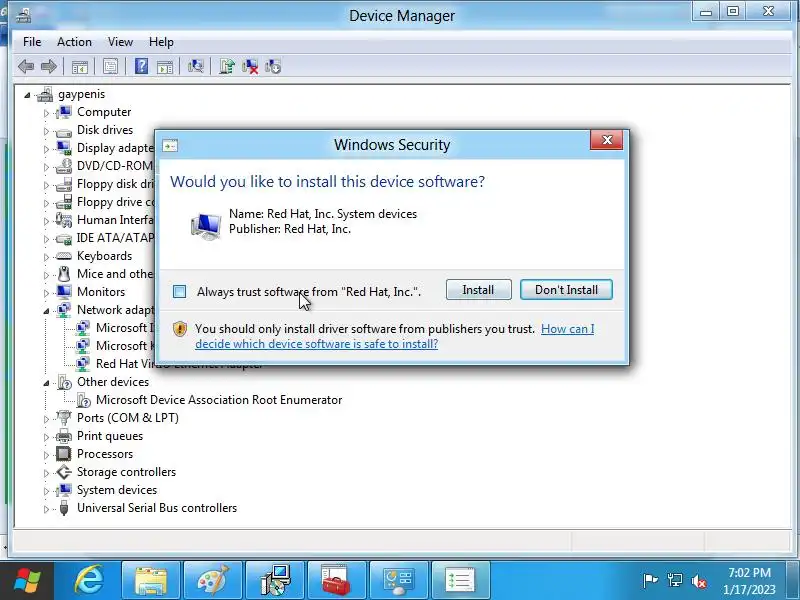Expand the Storage controllers category
The width and height of the screenshot is (800, 600).
point(46,473)
